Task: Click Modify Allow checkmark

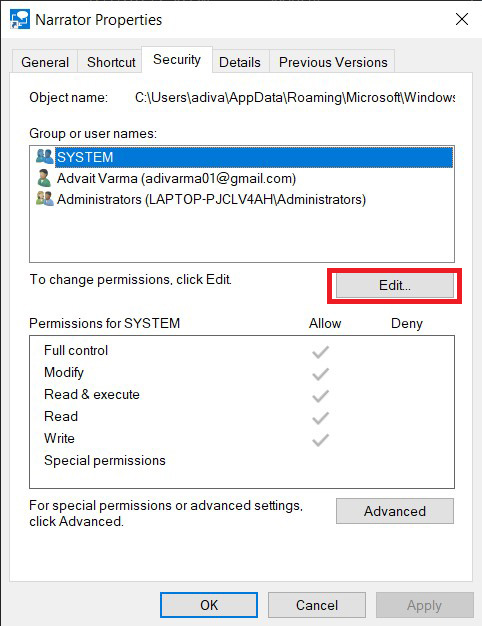Action: pyautogui.click(x=320, y=374)
